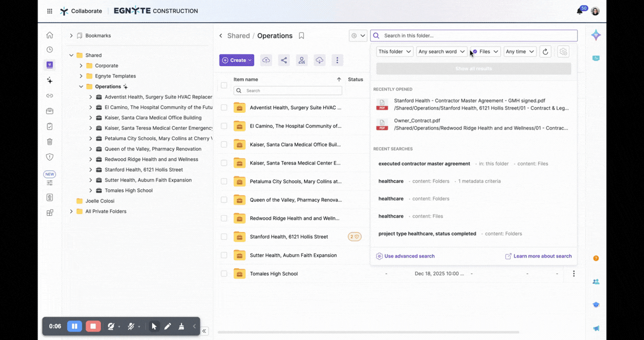The image size is (644, 340).
Task: Toggle the select-all items checkbox
Action: point(224,85)
